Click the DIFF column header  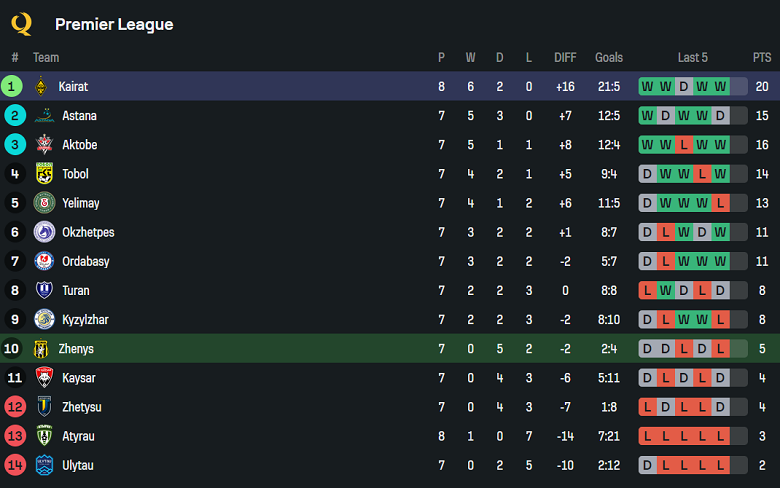pos(565,58)
